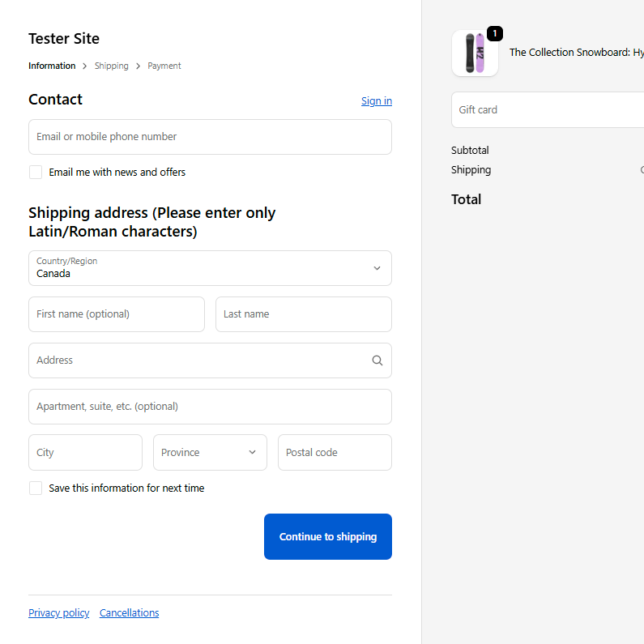Enable Email me with news and offers
The height and width of the screenshot is (644, 644).
coord(36,172)
